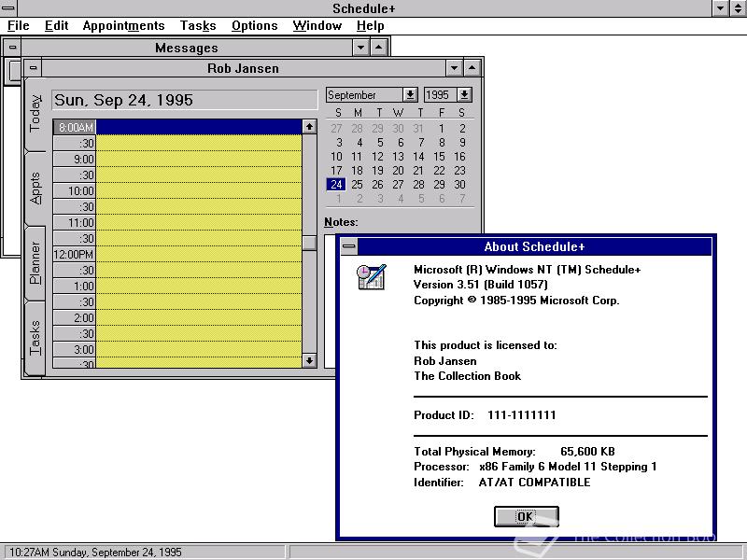Click the appointment list scroll-up arrow
This screenshot has width=747, height=560.
tap(309, 127)
